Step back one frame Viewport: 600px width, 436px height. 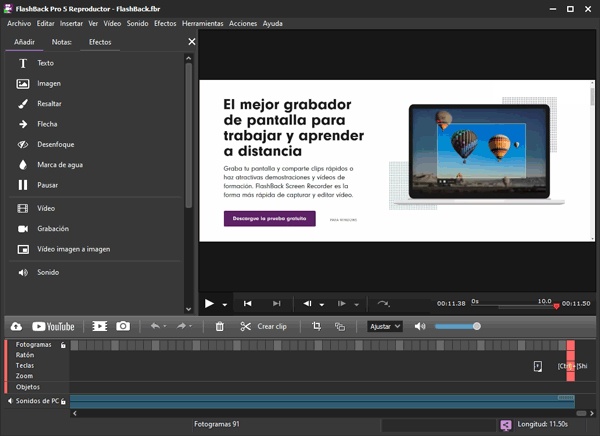pos(307,304)
